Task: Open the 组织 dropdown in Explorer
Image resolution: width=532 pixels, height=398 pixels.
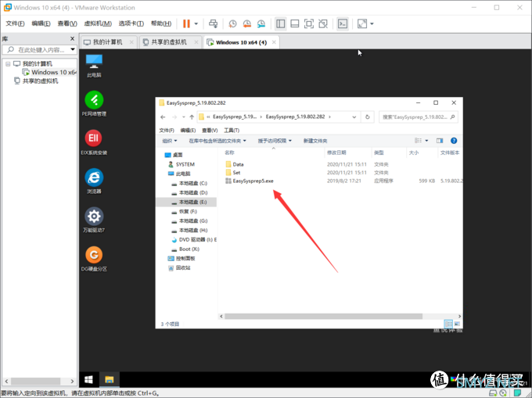Action: [x=170, y=141]
